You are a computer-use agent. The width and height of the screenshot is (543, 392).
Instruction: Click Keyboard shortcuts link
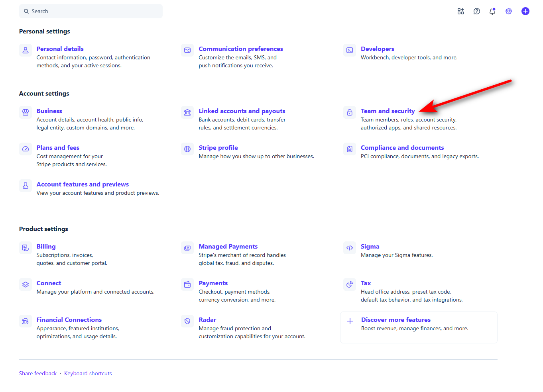coord(88,373)
